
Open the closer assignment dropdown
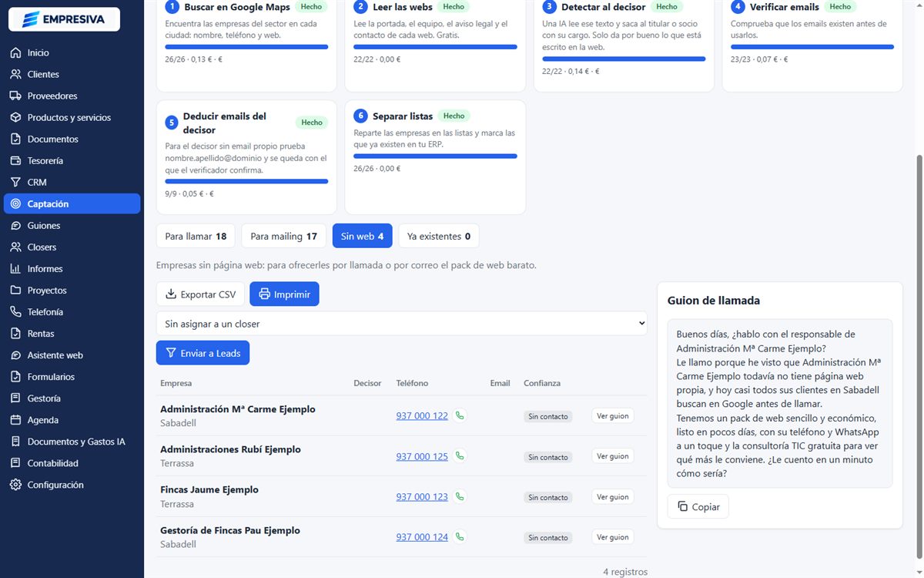pyautogui.click(x=401, y=324)
